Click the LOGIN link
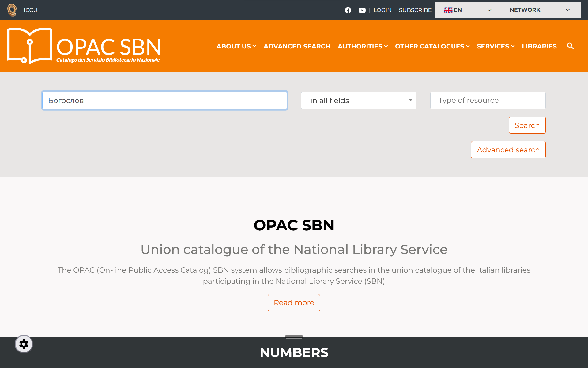This screenshot has height=368, width=588. [382, 10]
